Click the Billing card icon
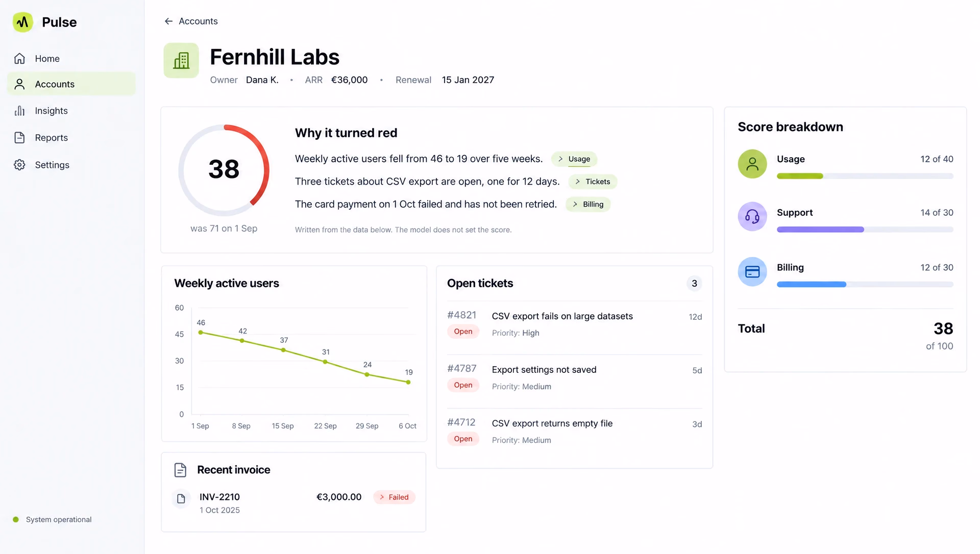980x554 pixels. pos(752,271)
